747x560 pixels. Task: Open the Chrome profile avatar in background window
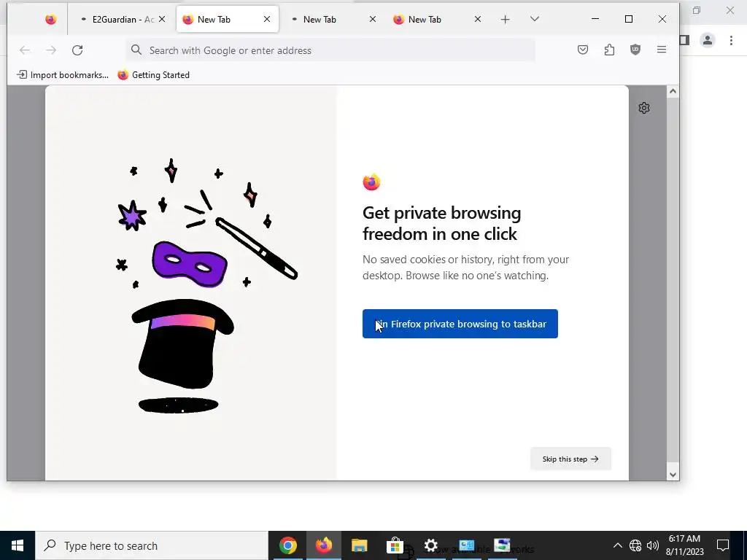tap(708, 40)
